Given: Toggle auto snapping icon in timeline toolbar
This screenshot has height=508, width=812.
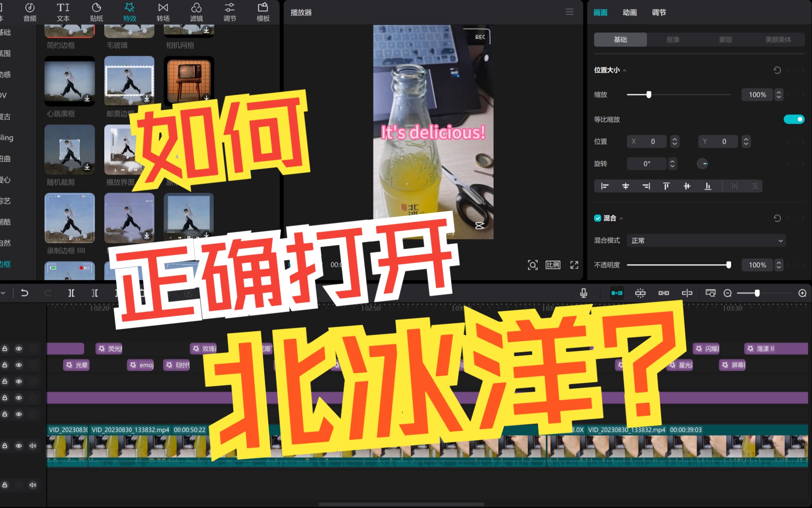Looking at the screenshot, I should (x=640, y=293).
